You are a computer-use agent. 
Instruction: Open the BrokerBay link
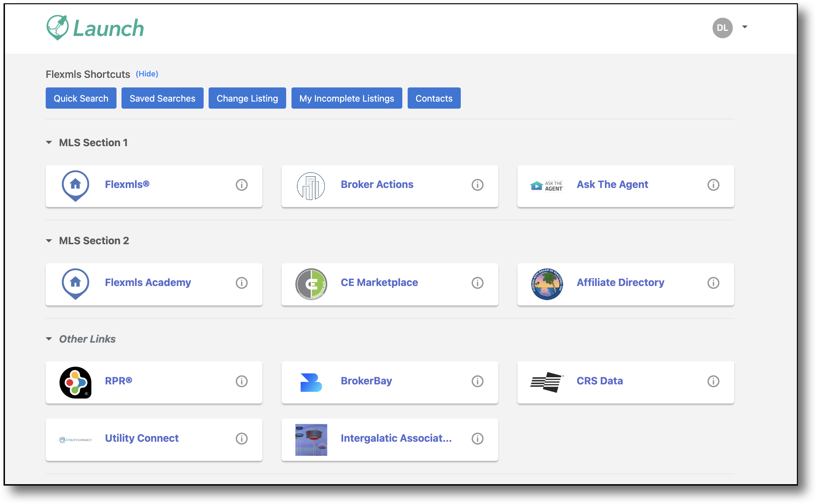pos(366,381)
